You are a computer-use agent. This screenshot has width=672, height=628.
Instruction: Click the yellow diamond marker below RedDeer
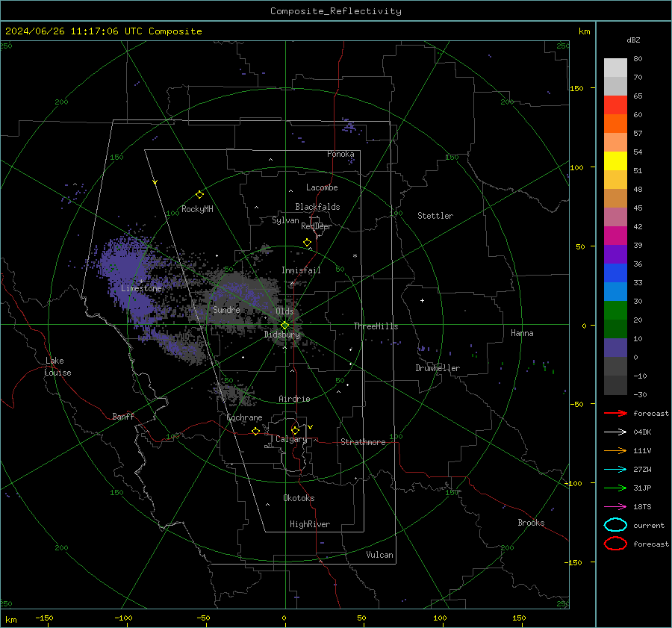point(307,243)
